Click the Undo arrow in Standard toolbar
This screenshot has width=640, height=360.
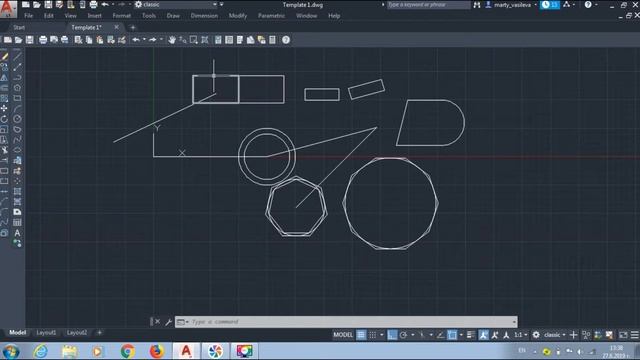(x=136, y=40)
